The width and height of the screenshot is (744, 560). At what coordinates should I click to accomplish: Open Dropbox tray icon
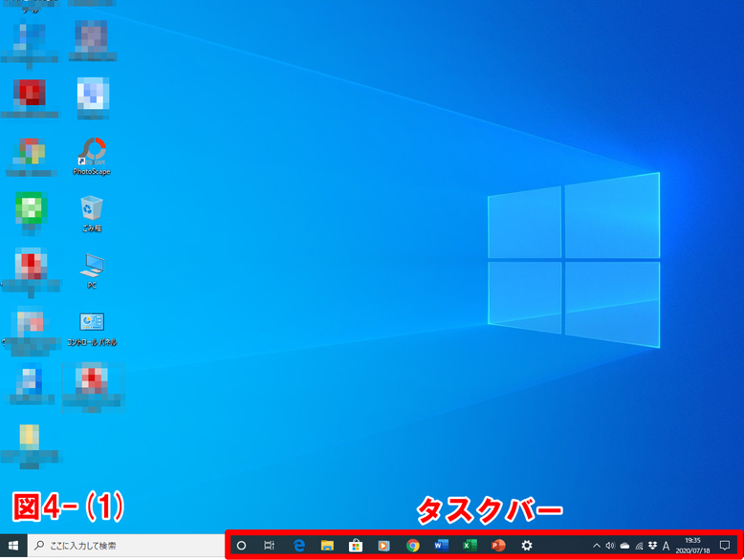[x=652, y=546]
